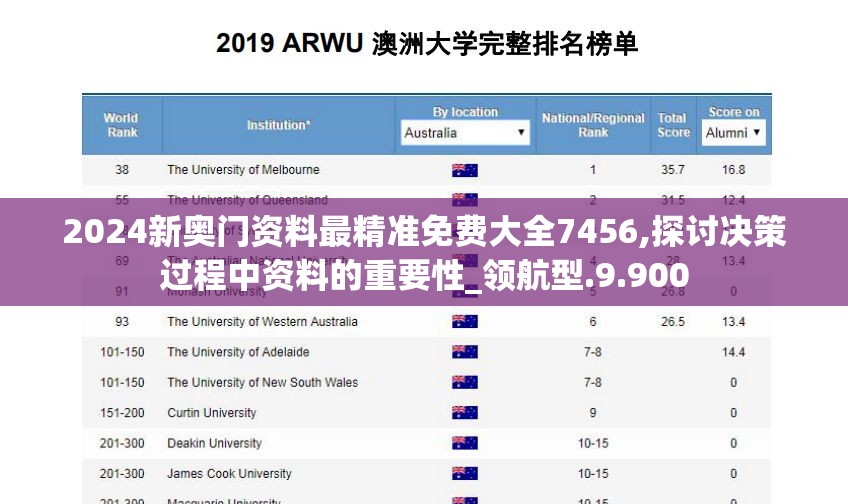Open James Cook University link
The height and width of the screenshot is (504, 848).
229,474
